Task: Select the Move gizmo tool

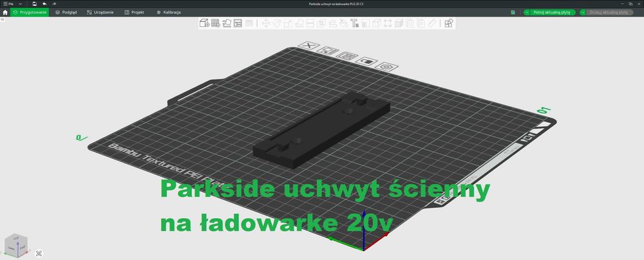Action: (x=266, y=23)
